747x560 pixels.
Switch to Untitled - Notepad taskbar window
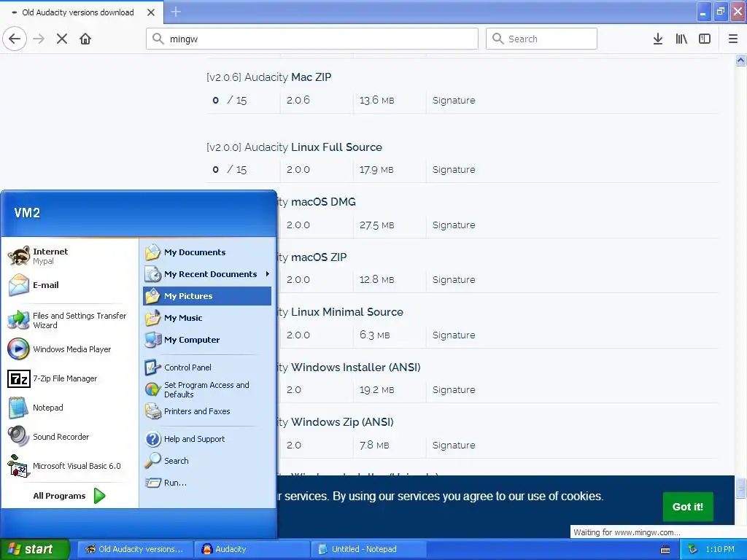(368, 549)
